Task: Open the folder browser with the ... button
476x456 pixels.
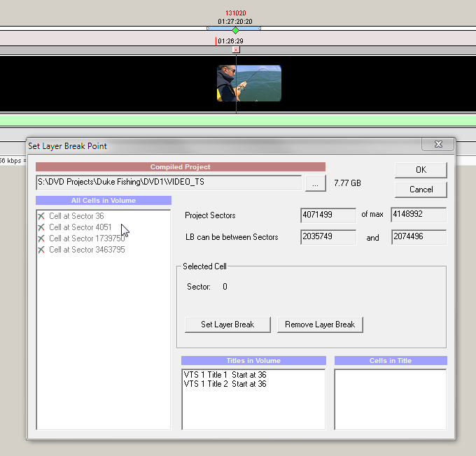Action: 315,183
